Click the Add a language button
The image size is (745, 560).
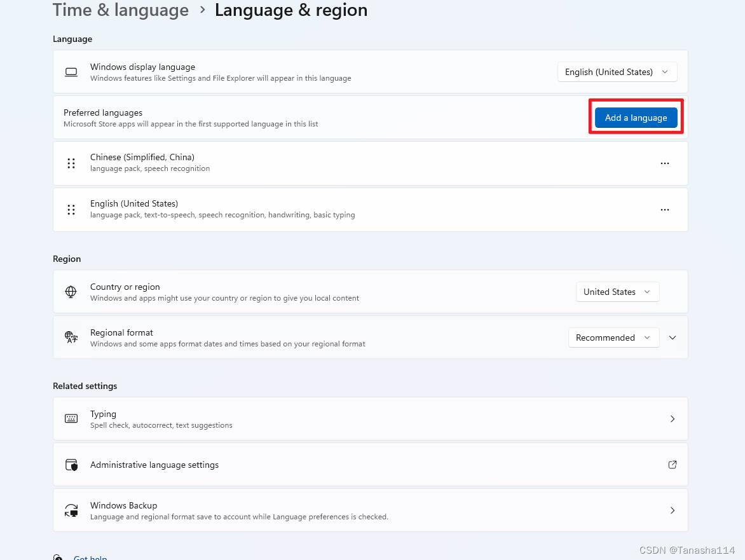point(636,118)
